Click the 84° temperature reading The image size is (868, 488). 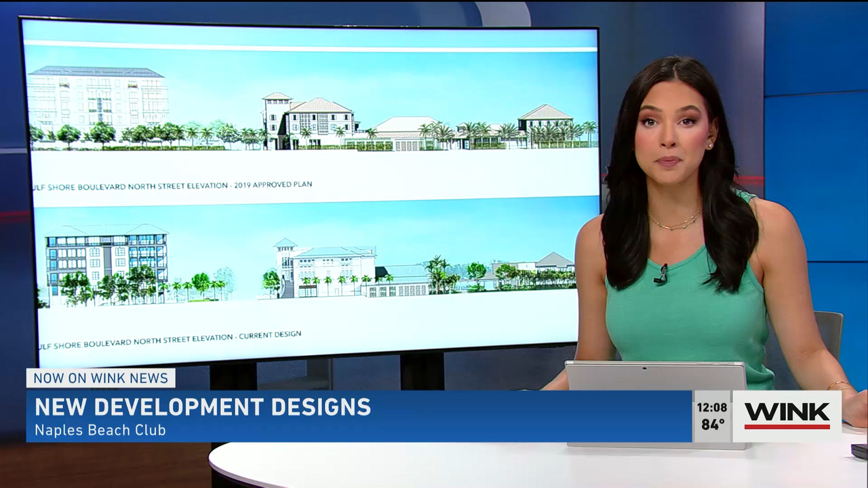click(x=712, y=425)
